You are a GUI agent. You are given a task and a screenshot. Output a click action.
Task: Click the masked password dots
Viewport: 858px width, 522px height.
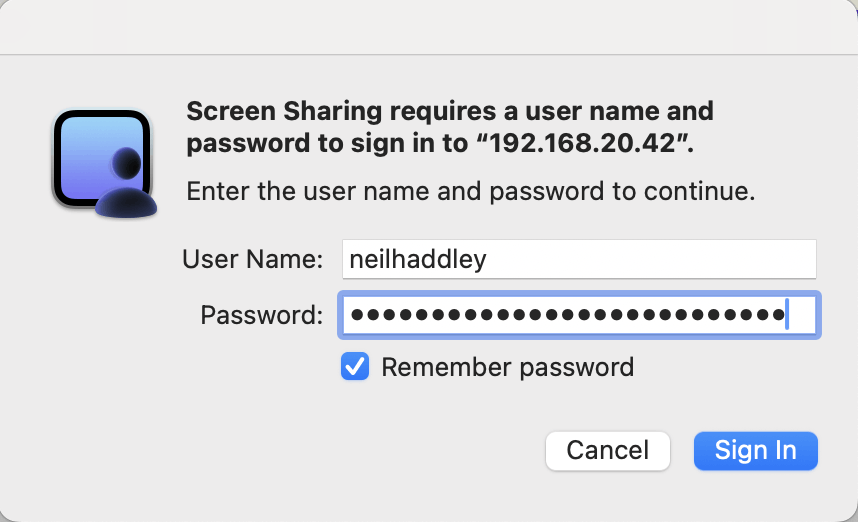(x=567, y=316)
